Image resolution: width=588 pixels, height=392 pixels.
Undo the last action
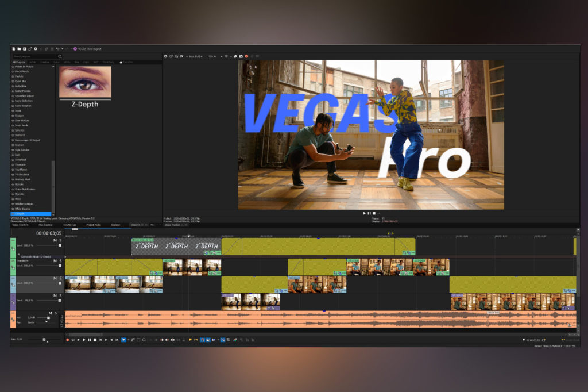coord(57,49)
